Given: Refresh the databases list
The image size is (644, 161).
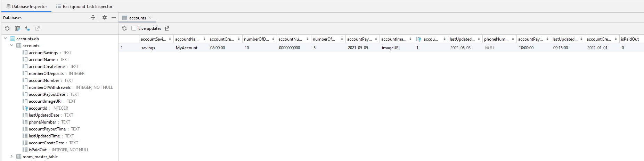Looking at the screenshot, I should pyautogui.click(x=7, y=28).
